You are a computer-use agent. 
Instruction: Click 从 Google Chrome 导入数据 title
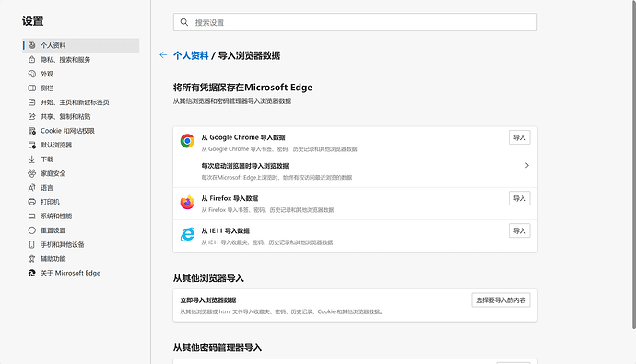243,137
